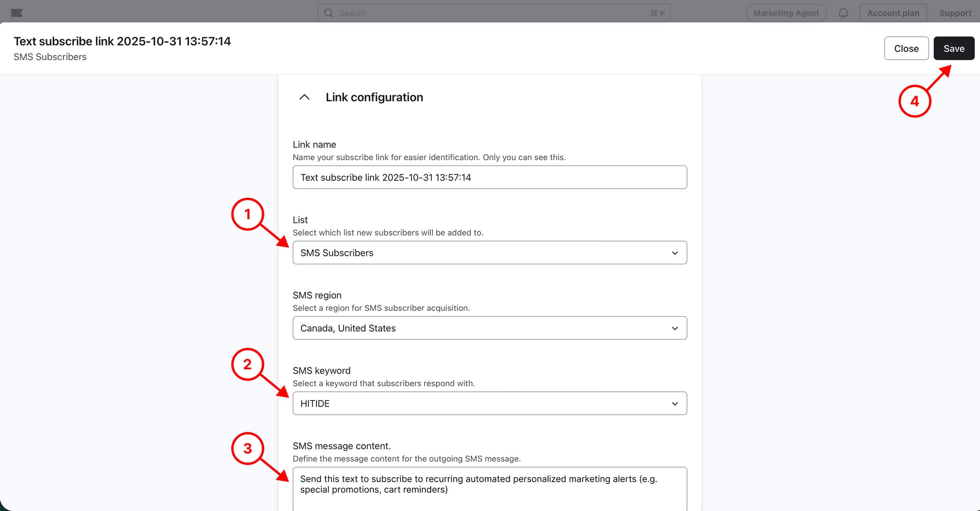The width and height of the screenshot is (980, 511).
Task: Click the Klaviyo flag logo
Action: [17, 13]
